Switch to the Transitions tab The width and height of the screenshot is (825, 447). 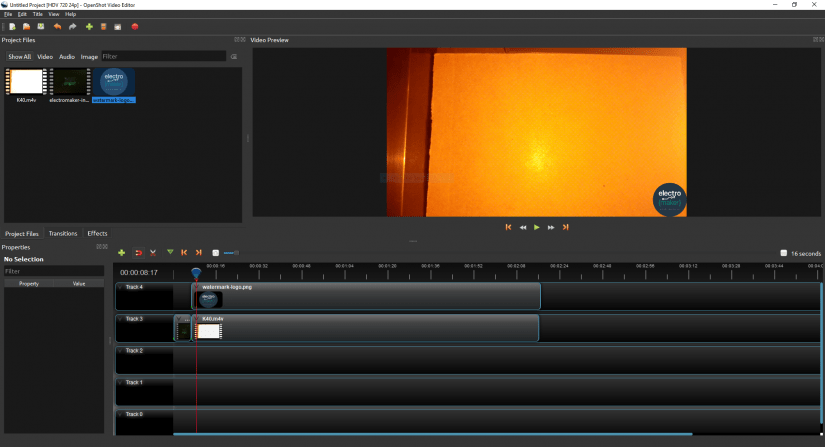point(63,233)
